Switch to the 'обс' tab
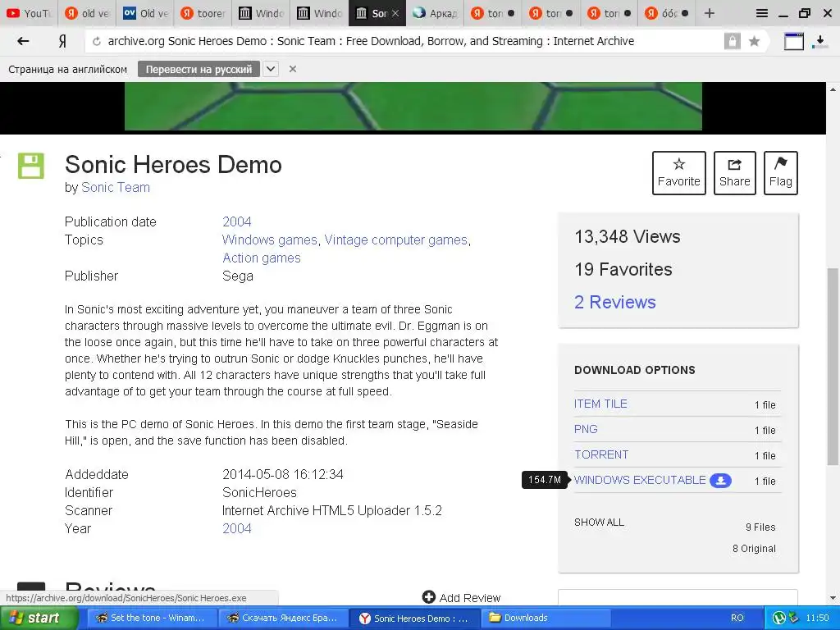 [668, 13]
